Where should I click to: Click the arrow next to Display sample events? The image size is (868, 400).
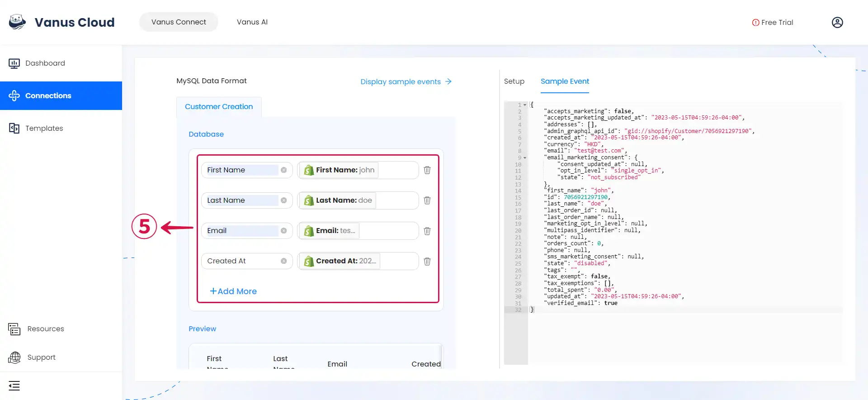(448, 81)
